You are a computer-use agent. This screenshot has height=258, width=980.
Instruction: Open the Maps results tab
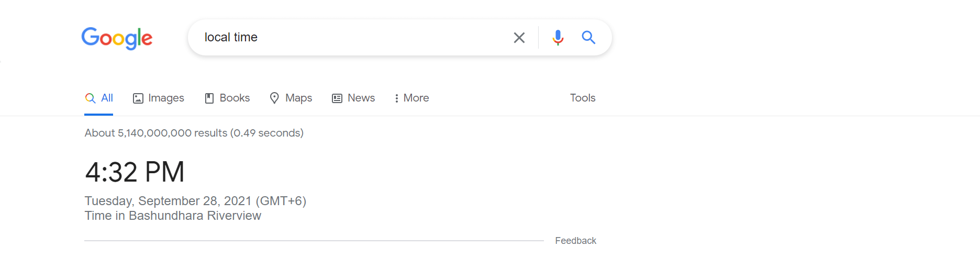click(298, 98)
